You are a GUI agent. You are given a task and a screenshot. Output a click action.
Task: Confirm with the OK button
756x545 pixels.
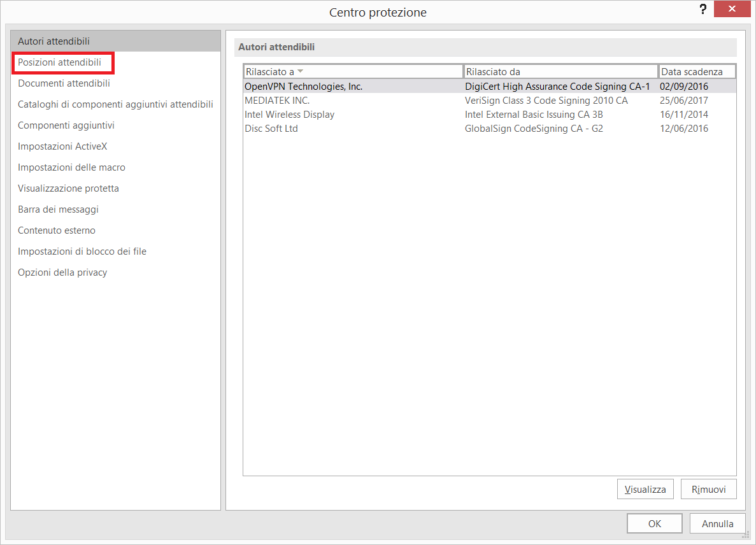(x=654, y=523)
